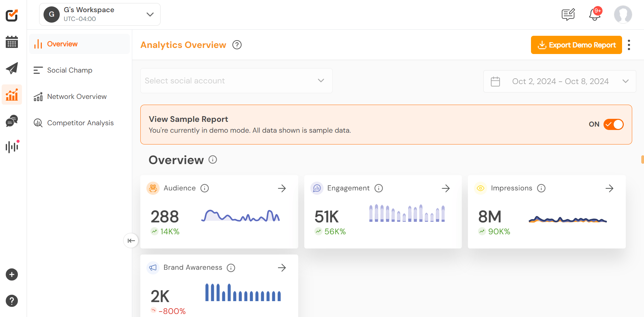The image size is (644, 317).
Task: Click the Brand Awareness value 2K
Action: 160,296
